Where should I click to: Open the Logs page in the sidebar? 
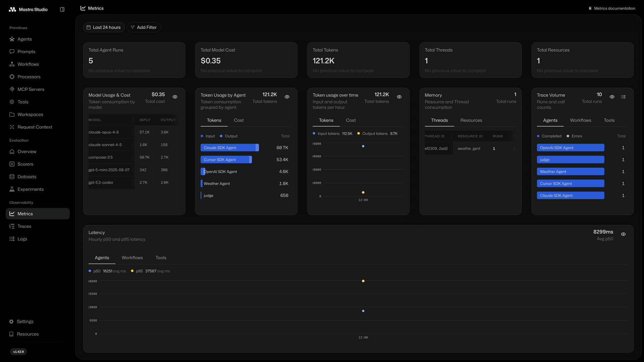click(38, 239)
